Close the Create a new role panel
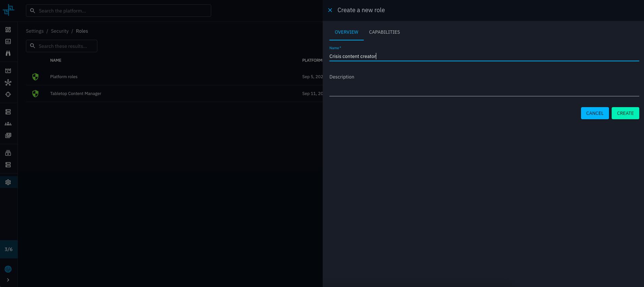Viewport: 644px width, 287px height. (x=330, y=10)
